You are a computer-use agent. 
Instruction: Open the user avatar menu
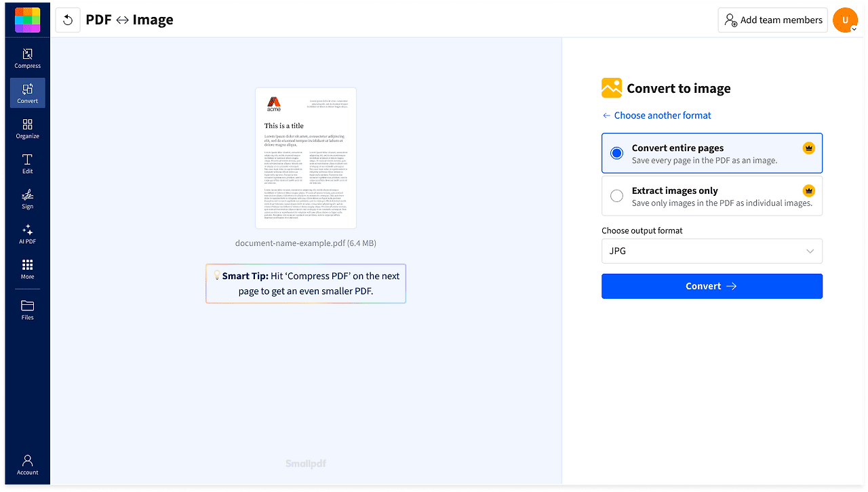pyautogui.click(x=845, y=20)
